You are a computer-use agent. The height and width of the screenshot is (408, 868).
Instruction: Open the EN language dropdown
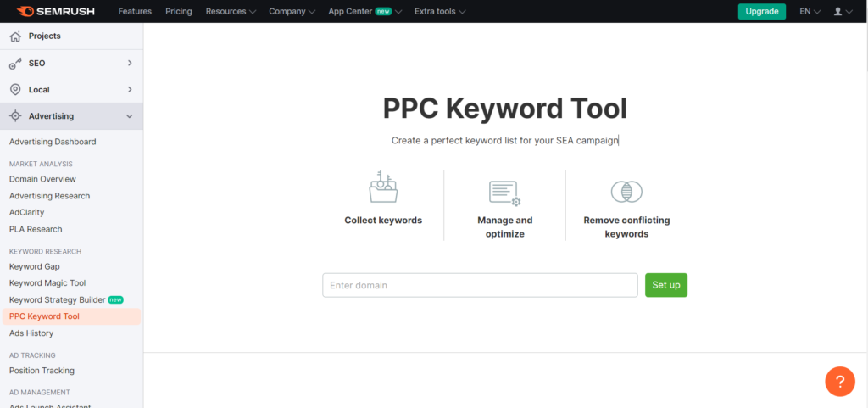pyautogui.click(x=810, y=11)
